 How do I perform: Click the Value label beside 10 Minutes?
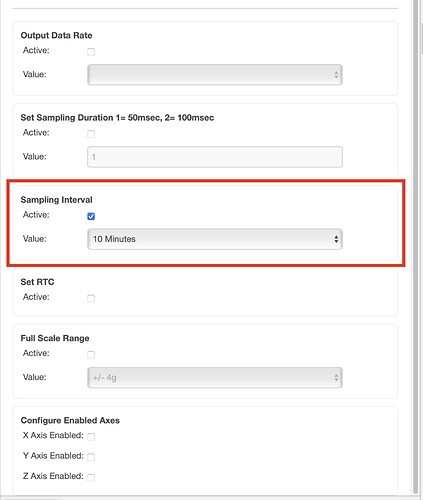point(35,239)
